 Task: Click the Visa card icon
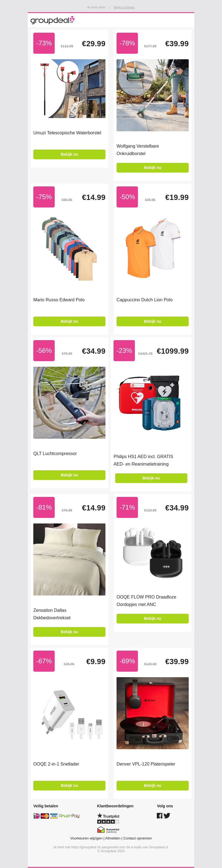coord(54,816)
